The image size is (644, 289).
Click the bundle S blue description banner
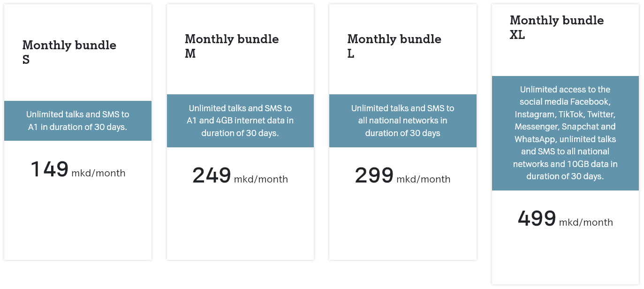pyautogui.click(x=78, y=121)
